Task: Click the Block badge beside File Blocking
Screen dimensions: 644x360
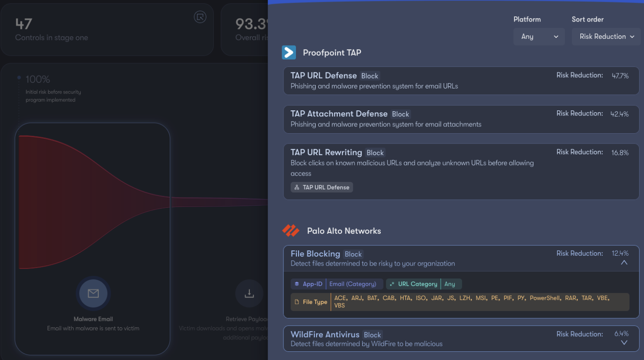Action: pos(353,254)
